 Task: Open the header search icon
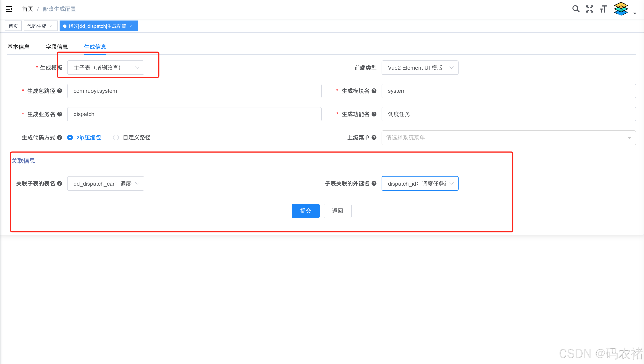tap(576, 9)
